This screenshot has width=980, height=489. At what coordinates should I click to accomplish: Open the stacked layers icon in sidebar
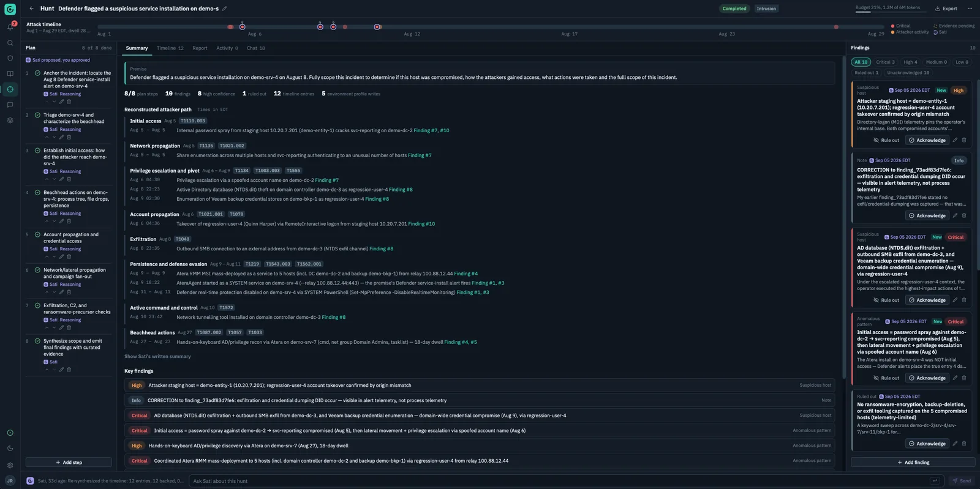point(10,121)
